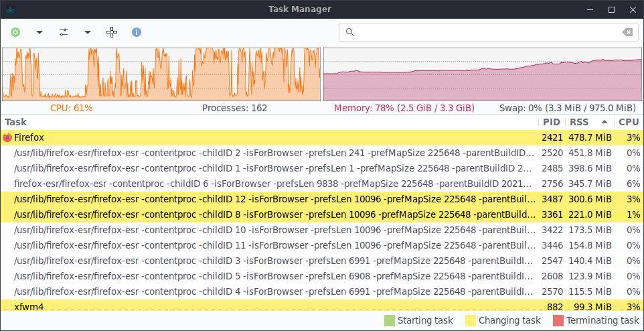Select the xfwm4 process row
Image resolution: width=644 pixels, height=331 pixels.
(322, 305)
